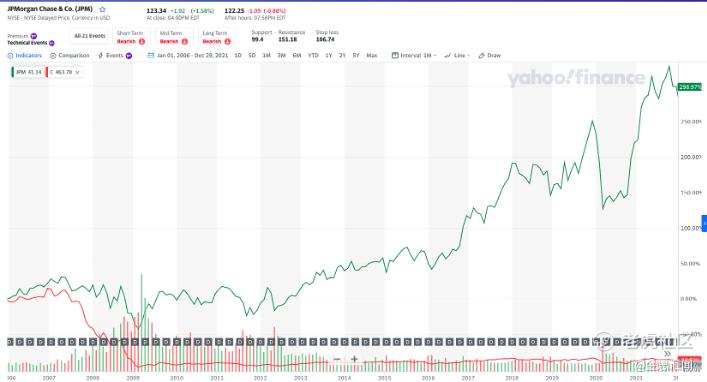Click the JPM 41.14 legend chip

28,72
